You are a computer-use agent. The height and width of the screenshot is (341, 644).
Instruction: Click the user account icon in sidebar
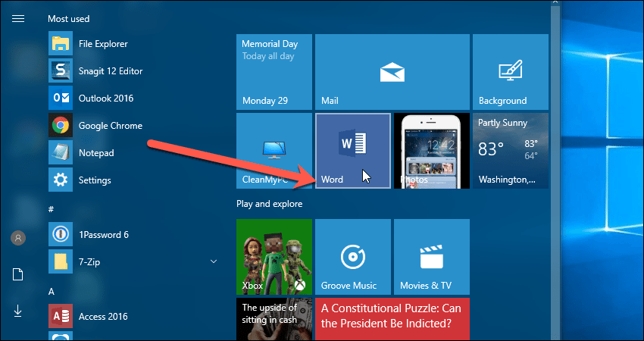18,238
